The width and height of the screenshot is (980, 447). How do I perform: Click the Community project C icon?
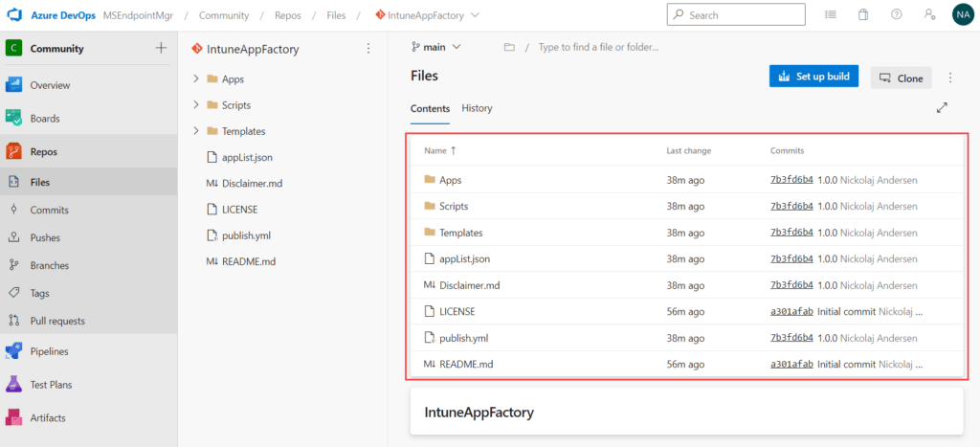point(13,48)
